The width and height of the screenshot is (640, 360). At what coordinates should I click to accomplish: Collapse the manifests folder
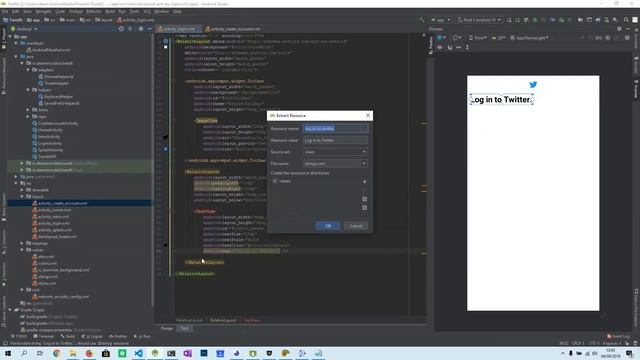point(16,43)
